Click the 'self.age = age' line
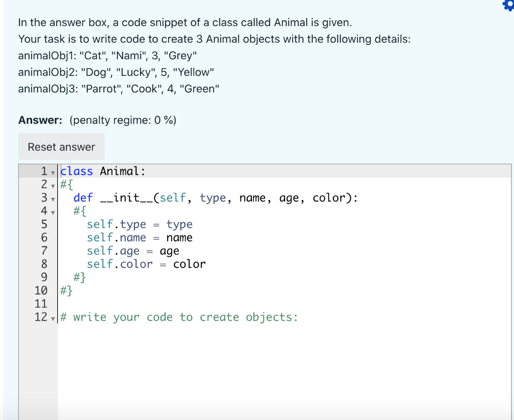The image size is (514, 420). (x=133, y=250)
